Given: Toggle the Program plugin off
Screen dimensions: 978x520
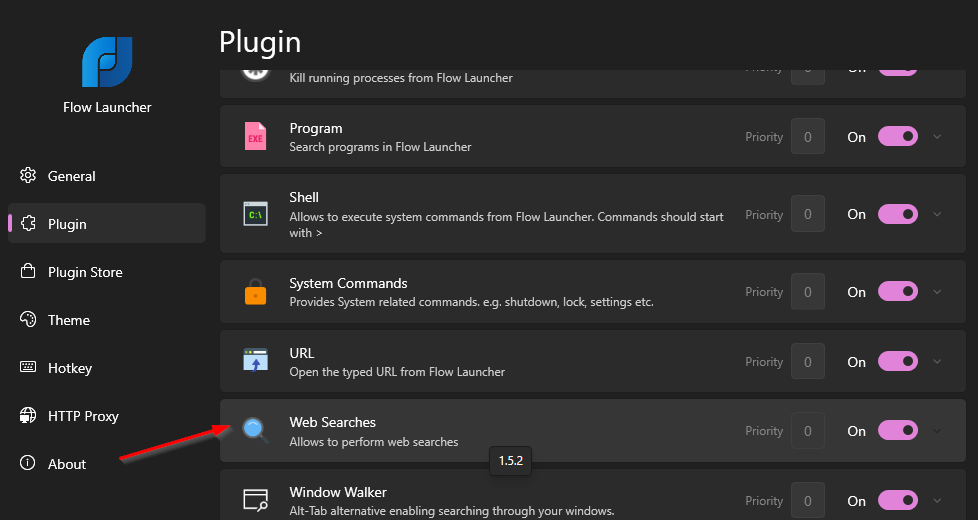Looking at the screenshot, I should (x=897, y=137).
